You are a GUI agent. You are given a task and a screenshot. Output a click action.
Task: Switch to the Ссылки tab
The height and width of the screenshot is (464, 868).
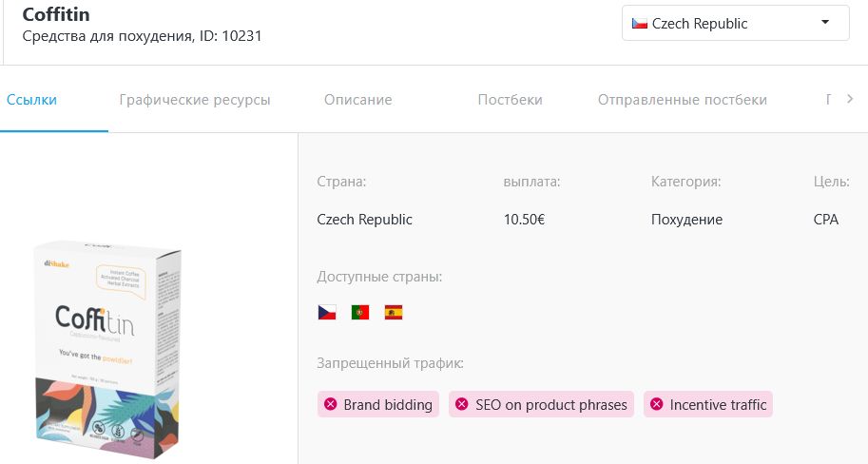[31, 100]
